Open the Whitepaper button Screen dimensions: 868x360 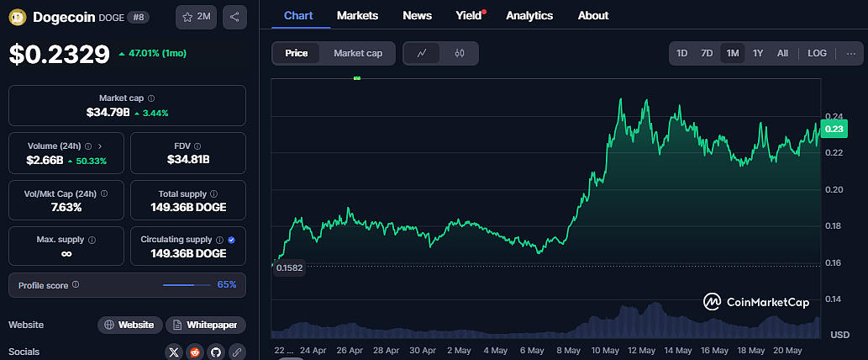click(x=205, y=326)
